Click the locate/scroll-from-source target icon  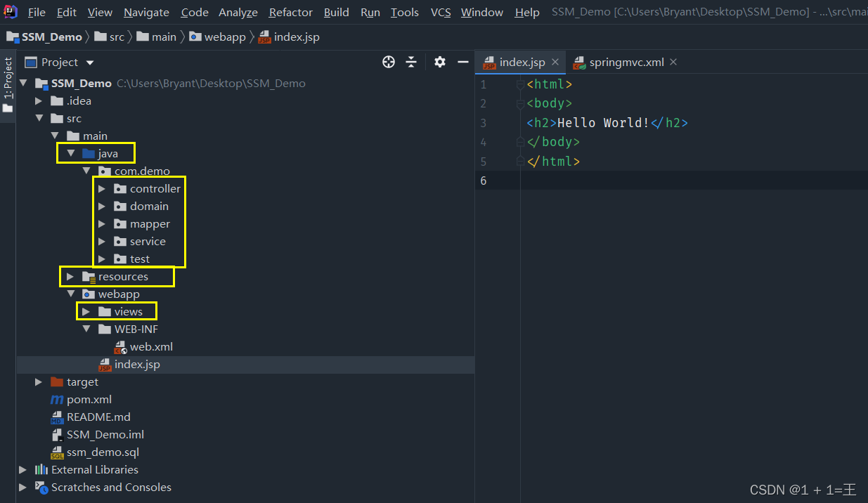(389, 62)
